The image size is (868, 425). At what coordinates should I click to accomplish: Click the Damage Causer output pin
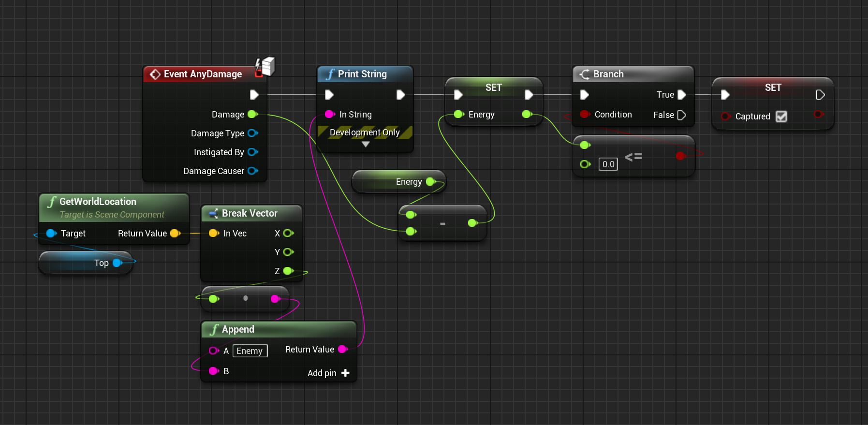tap(252, 171)
